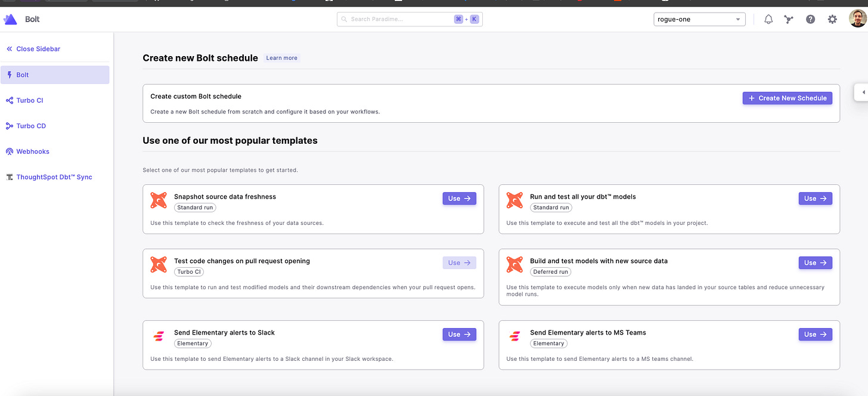Image resolution: width=868 pixels, height=396 pixels.
Task: Click the Webhooks sidebar icon
Action: [9, 151]
